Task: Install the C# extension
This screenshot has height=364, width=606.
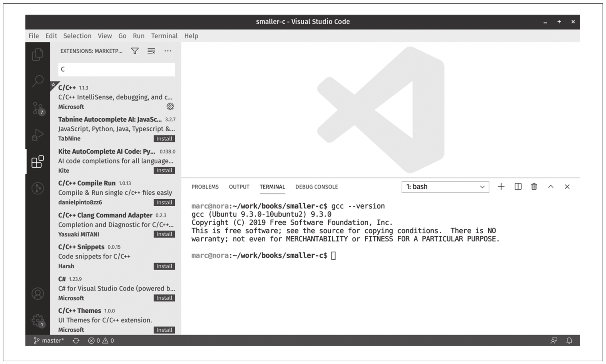Action: pyautogui.click(x=164, y=298)
